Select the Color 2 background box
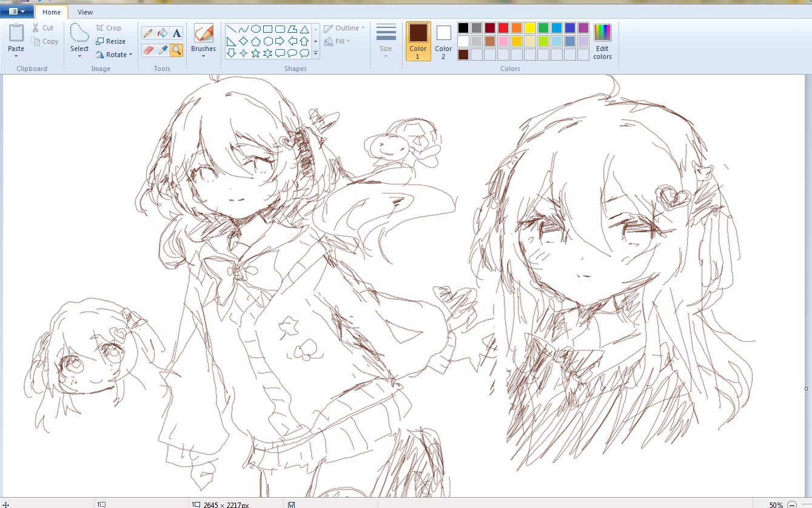 click(443, 41)
